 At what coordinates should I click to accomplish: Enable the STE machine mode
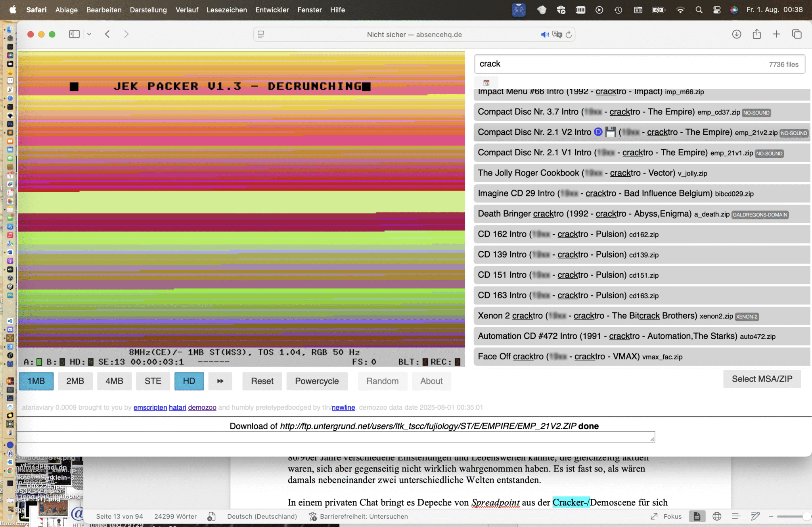click(153, 381)
